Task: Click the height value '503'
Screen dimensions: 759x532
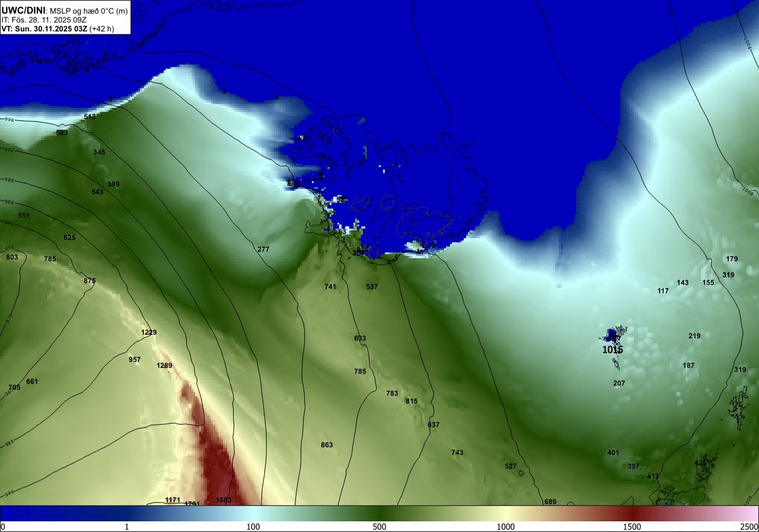Action: tap(62, 133)
